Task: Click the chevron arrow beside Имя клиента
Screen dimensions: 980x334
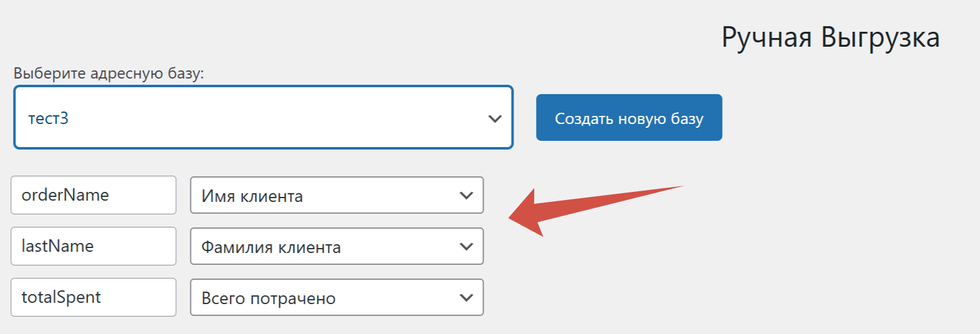Action: tap(466, 196)
